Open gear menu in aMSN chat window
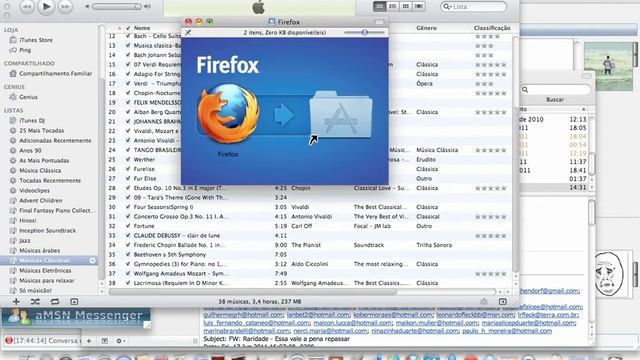 coord(120,341)
